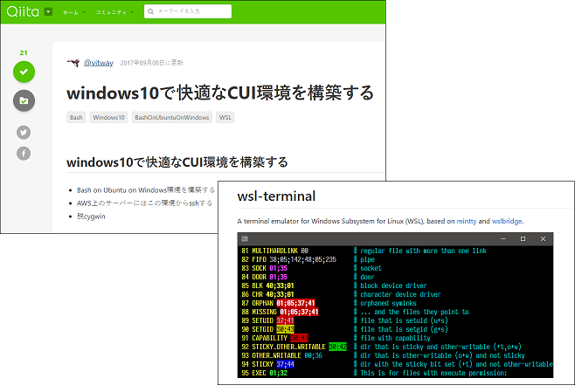Select the WSL tag
Screen dimensions: 582x392
click(x=225, y=118)
